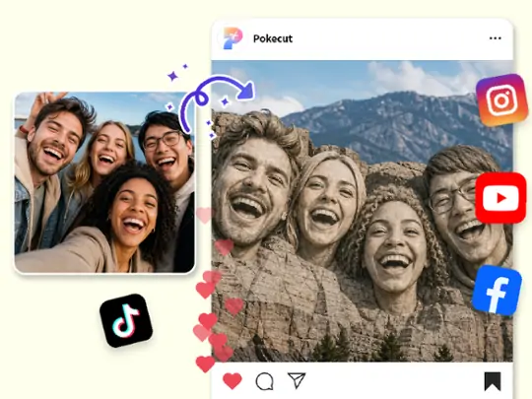The image size is (532, 399).
Task: Click the Facebook app icon
Action: pos(497,291)
